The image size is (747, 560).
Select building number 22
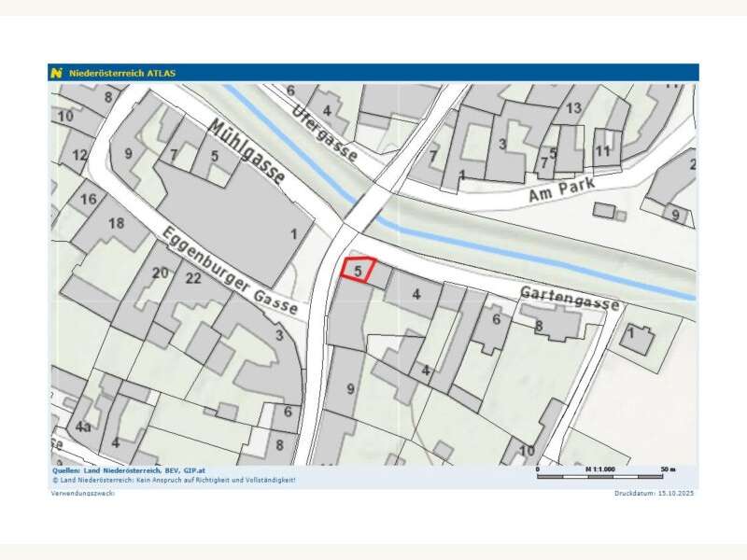point(193,278)
